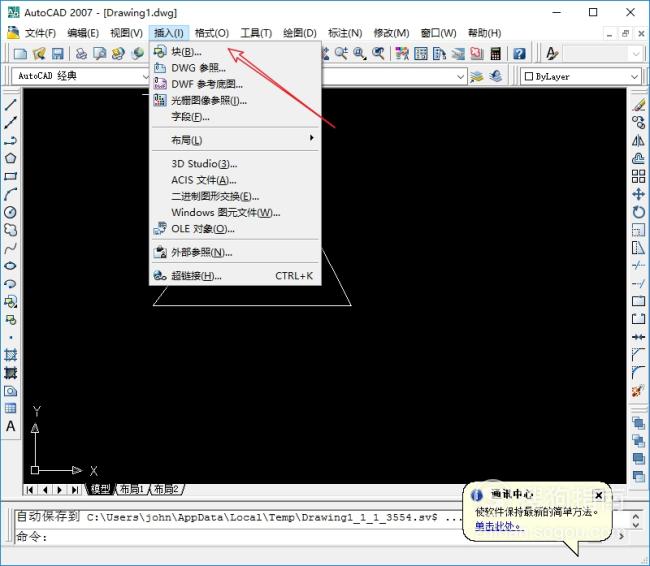Viewport: 650px width, 566px height.
Task: Open the text style dropdown arrow
Action: point(636,54)
